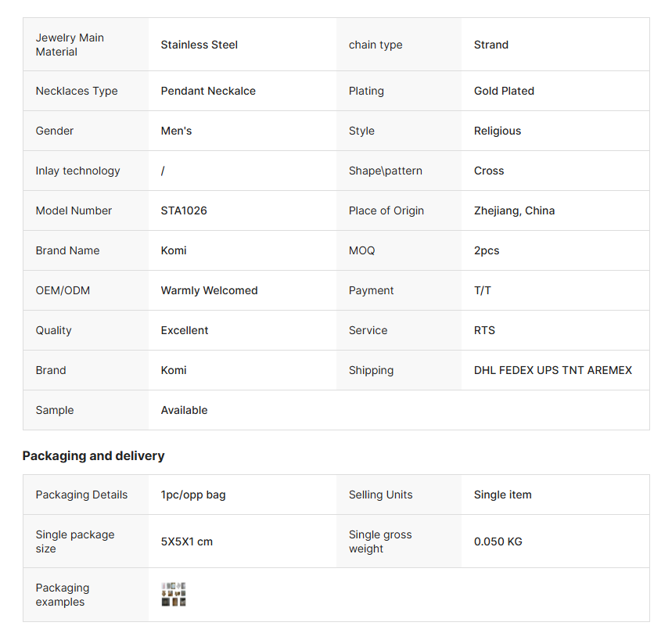Click the Cross shape pattern value
This screenshot has height=626, width=672.
(x=489, y=171)
